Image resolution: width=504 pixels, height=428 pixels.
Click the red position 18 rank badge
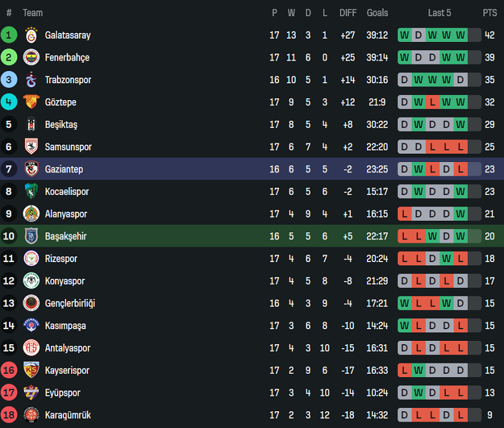tap(9, 415)
